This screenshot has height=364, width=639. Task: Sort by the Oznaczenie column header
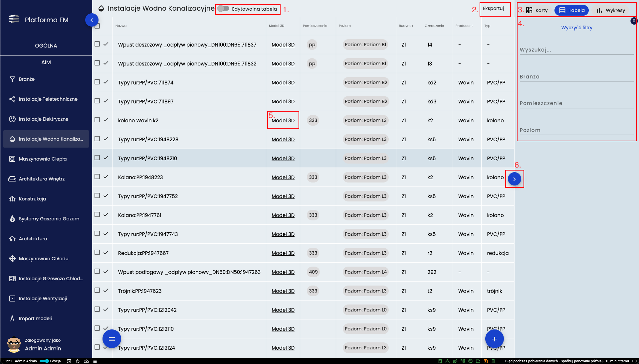(434, 26)
